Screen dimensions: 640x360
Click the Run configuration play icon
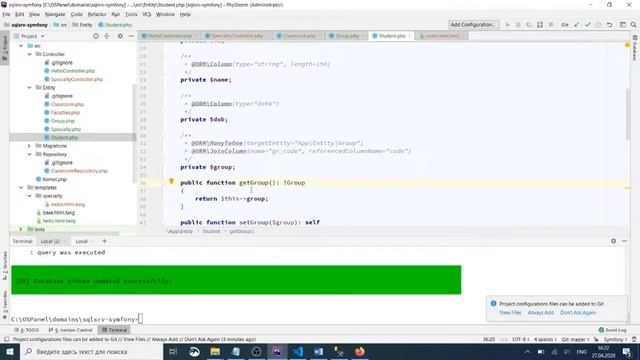point(507,25)
